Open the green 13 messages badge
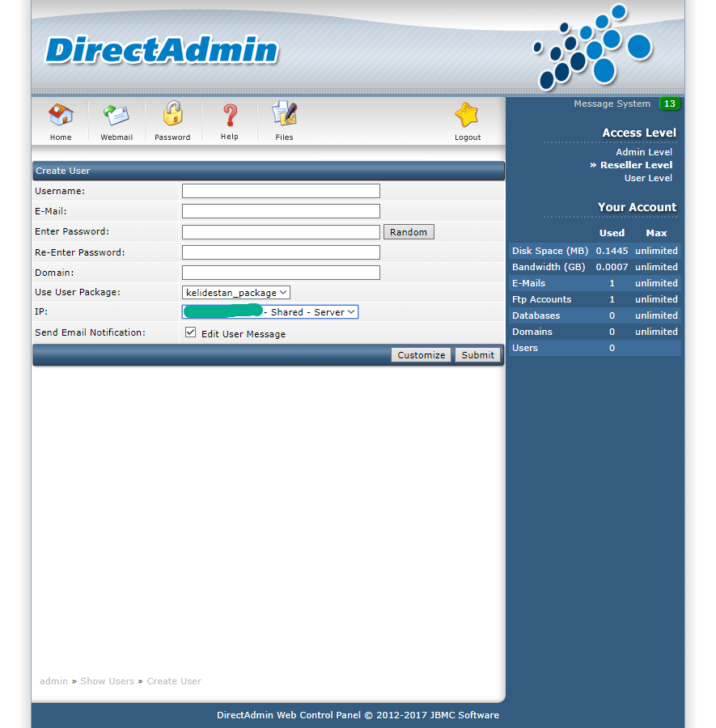This screenshot has height=728, width=716. [670, 104]
